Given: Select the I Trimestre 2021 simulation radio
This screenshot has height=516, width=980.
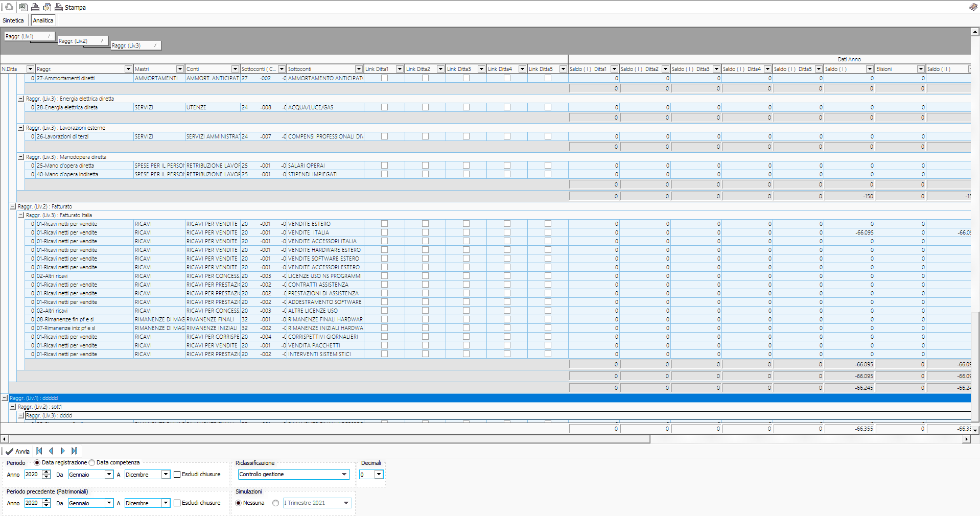Looking at the screenshot, I should point(276,503).
